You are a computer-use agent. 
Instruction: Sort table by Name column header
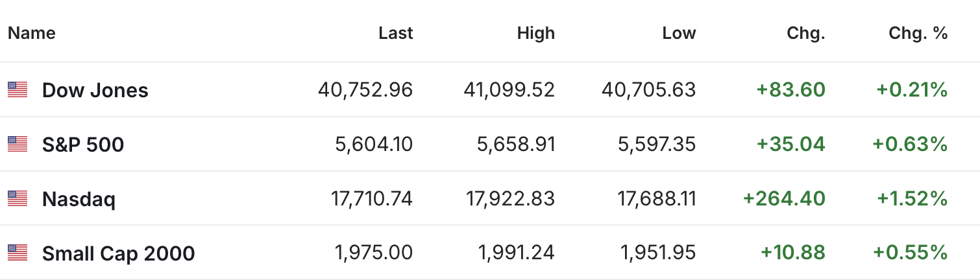(32, 33)
